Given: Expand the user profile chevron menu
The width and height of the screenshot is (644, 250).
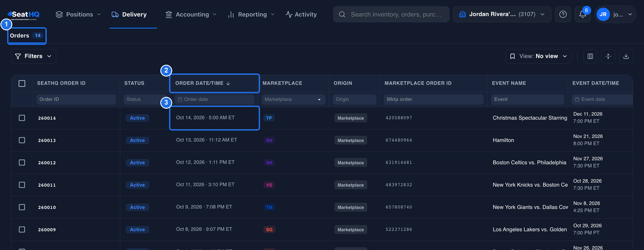Looking at the screenshot, I should (630, 14).
